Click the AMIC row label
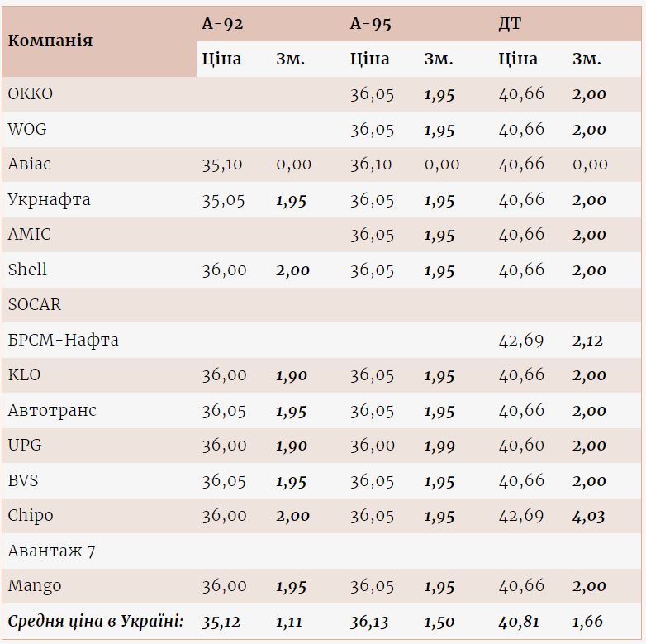Viewport: 646px width, 644px height. tap(30, 235)
